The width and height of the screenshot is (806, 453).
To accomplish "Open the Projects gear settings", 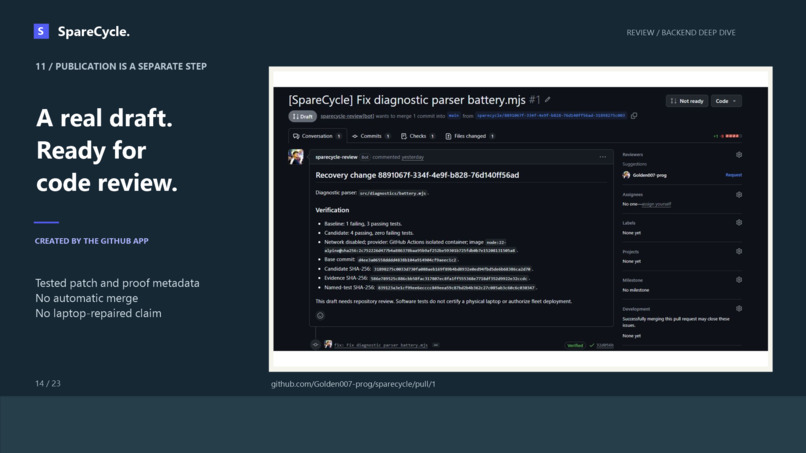I will click(739, 251).
